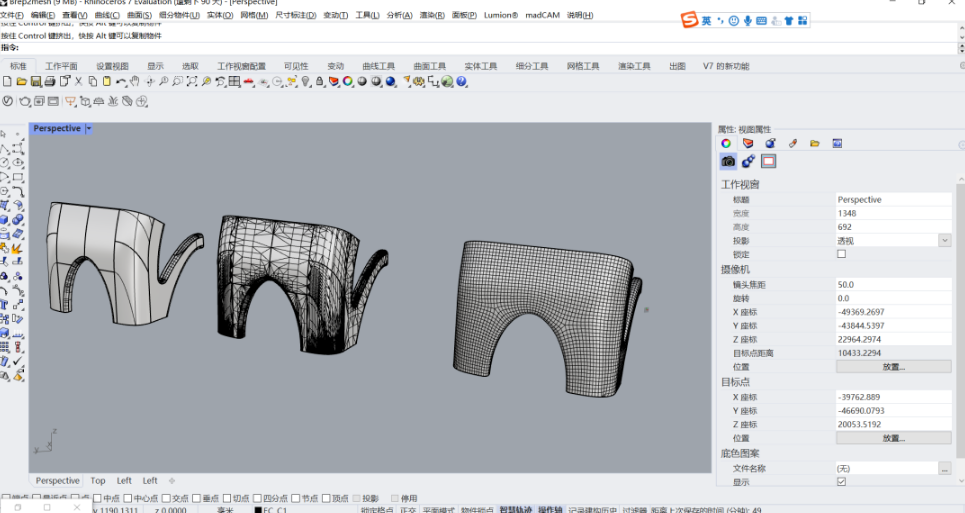Open a file with the folder icon
This screenshot has height=513, width=965.
[22, 81]
